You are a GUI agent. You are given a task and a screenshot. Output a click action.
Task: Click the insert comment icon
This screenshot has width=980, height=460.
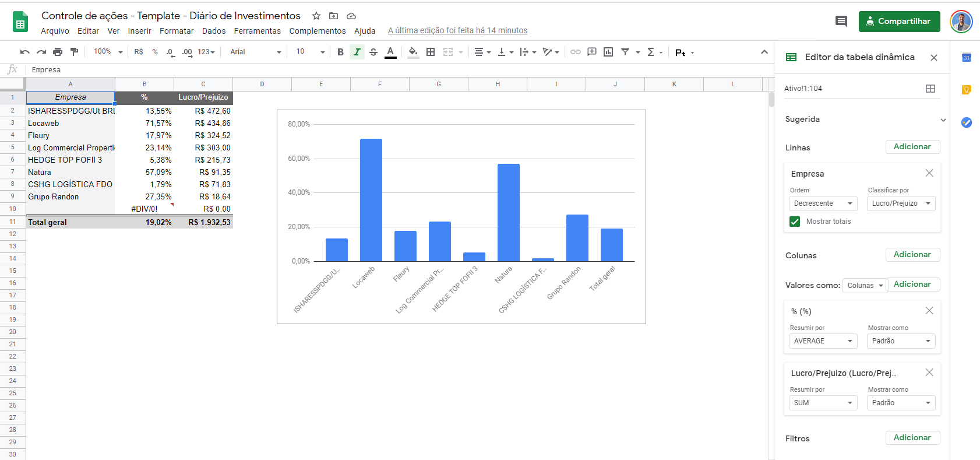(592, 52)
